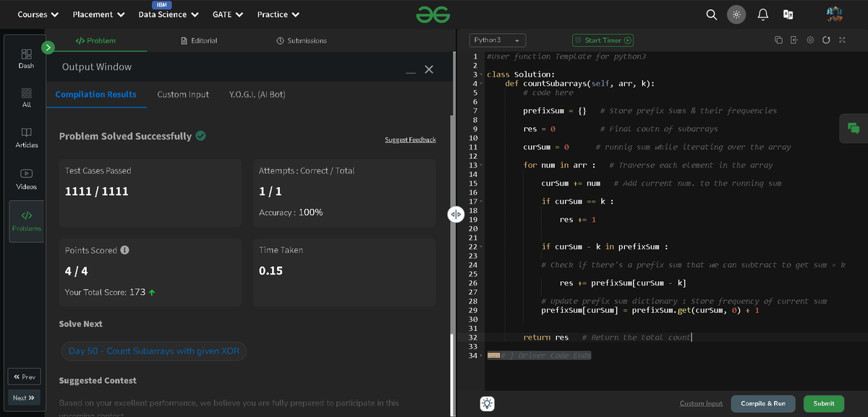Open the Placement dropdown menu
The height and width of the screenshot is (417, 868).
point(98,14)
